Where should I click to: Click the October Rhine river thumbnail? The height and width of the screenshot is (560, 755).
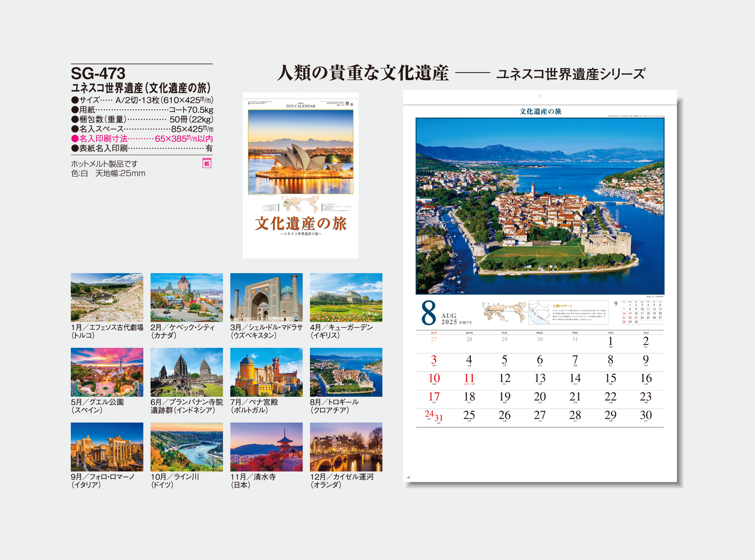tap(186, 447)
